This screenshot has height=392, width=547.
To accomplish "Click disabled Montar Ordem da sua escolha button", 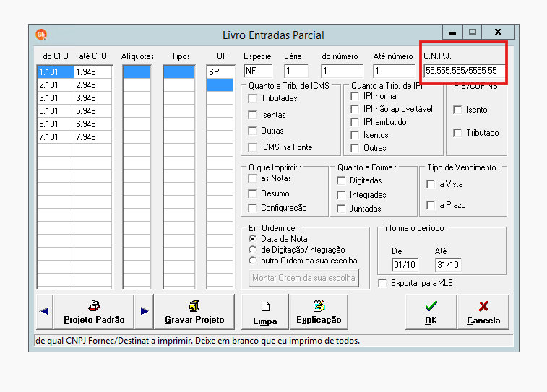I will (x=303, y=278).
